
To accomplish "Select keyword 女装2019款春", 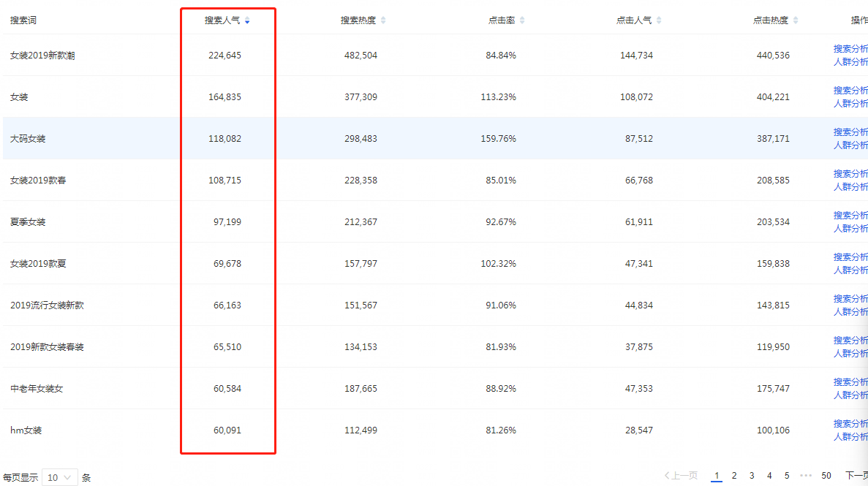I will pos(38,181).
